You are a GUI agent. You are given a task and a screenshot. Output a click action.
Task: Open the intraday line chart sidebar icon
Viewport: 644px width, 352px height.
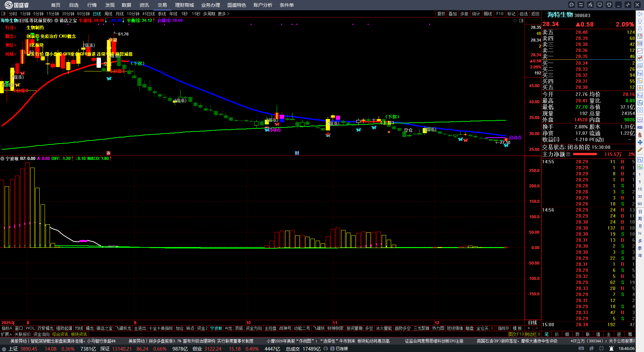[640, 51]
